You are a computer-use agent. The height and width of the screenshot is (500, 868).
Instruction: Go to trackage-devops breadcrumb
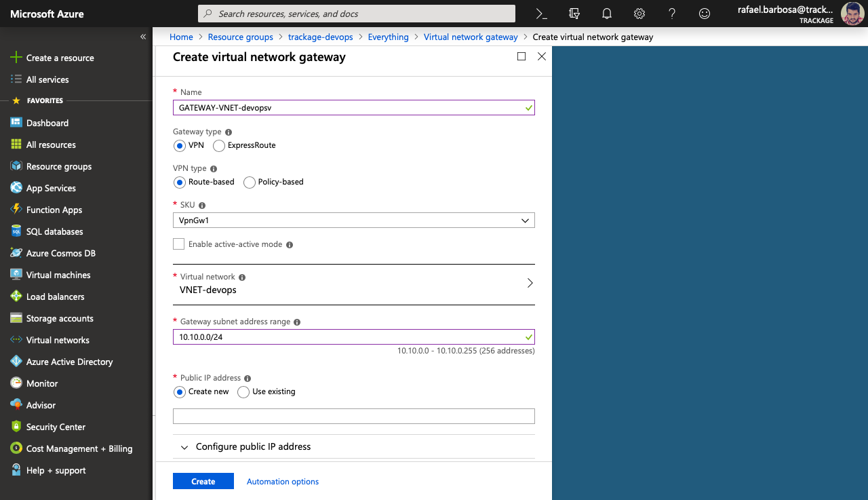(321, 37)
